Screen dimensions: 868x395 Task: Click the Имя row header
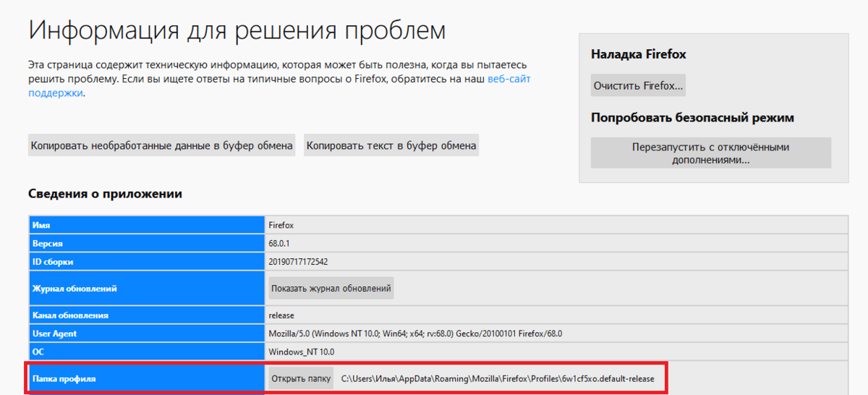point(147,226)
